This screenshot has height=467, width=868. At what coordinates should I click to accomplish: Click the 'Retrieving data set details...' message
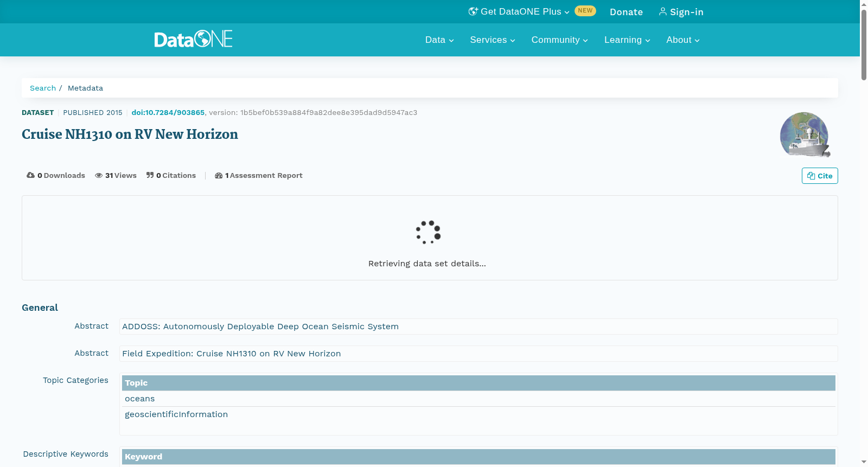[x=427, y=264]
